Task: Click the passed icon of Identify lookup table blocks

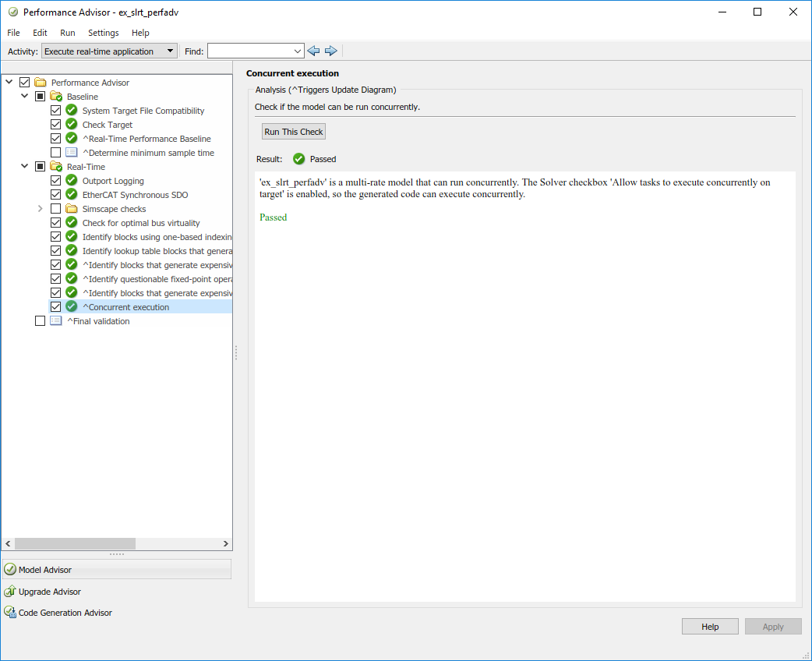Action: tap(72, 250)
